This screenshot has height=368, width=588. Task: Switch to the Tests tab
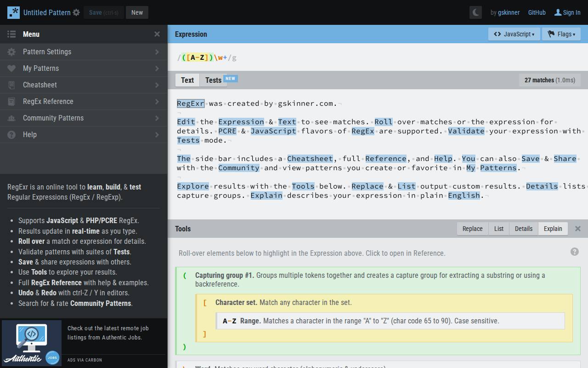point(213,80)
